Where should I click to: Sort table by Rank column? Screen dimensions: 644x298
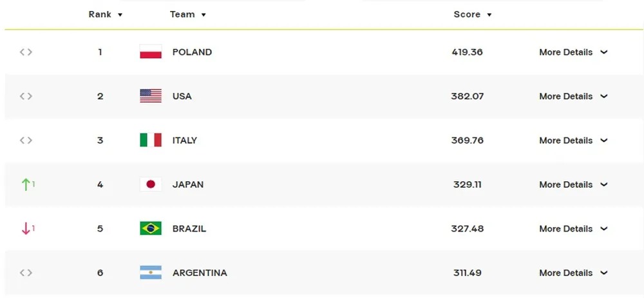106,14
